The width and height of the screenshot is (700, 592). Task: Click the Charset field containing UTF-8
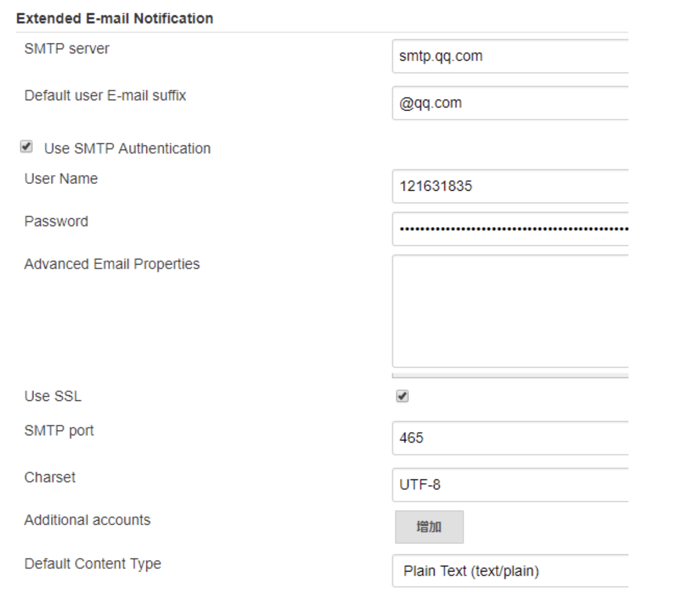pos(510,485)
